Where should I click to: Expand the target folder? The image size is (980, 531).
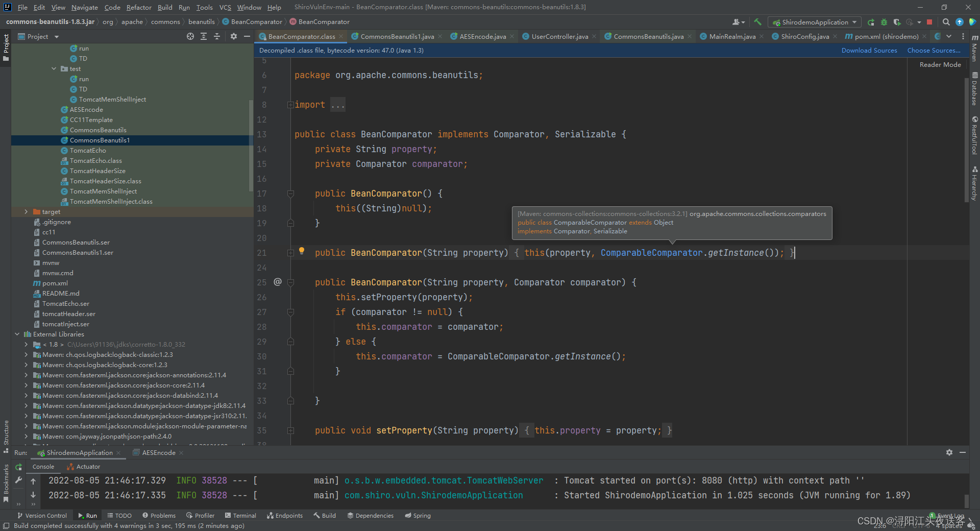point(26,211)
